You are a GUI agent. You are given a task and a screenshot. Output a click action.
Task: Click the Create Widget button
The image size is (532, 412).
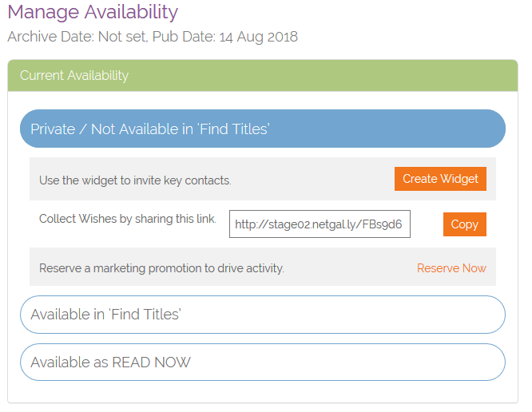(440, 179)
